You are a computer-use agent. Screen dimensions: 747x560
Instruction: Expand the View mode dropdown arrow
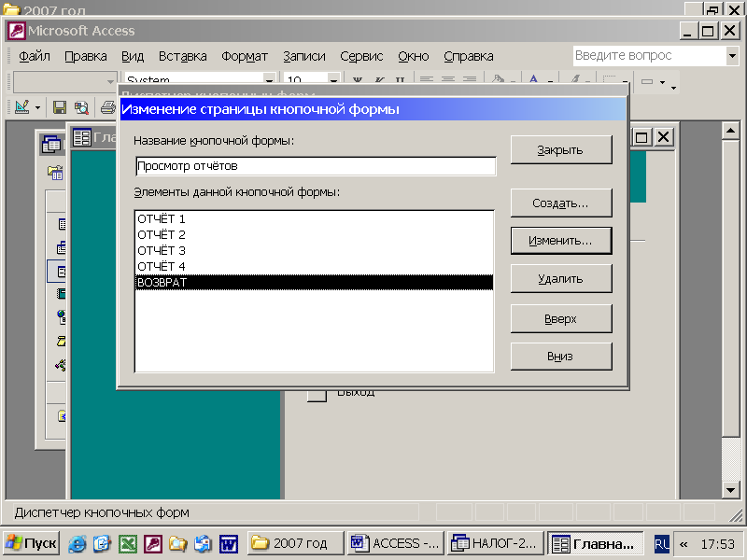click(37, 107)
